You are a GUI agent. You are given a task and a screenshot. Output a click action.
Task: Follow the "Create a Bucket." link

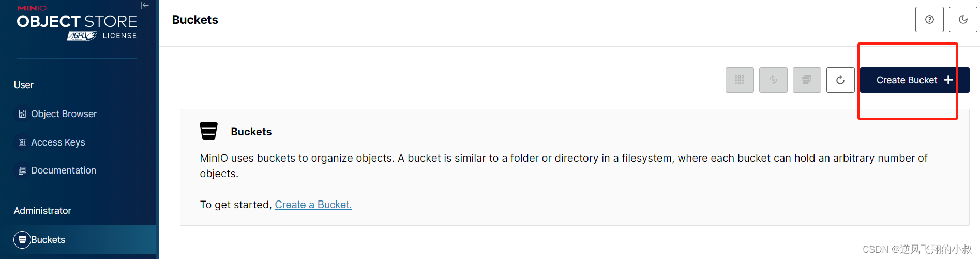[x=313, y=205]
